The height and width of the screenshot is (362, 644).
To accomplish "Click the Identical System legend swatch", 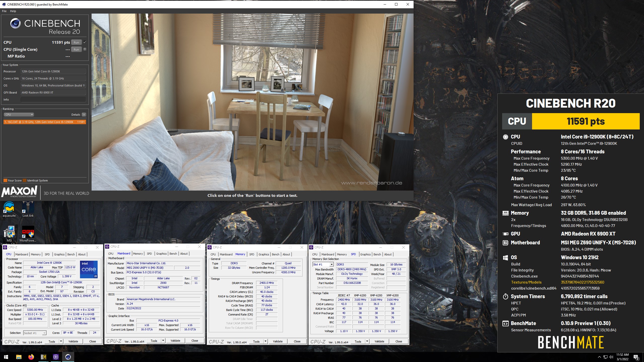I will pyautogui.click(x=24, y=180).
